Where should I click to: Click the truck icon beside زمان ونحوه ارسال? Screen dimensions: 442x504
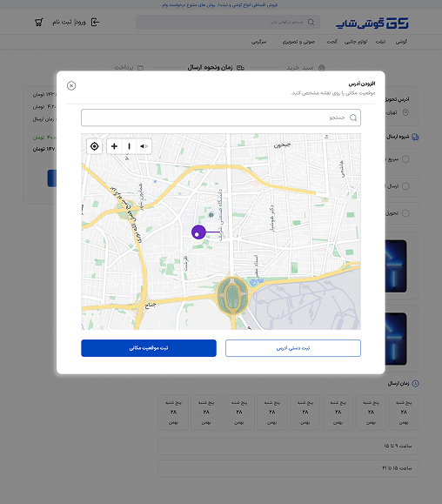pos(240,68)
